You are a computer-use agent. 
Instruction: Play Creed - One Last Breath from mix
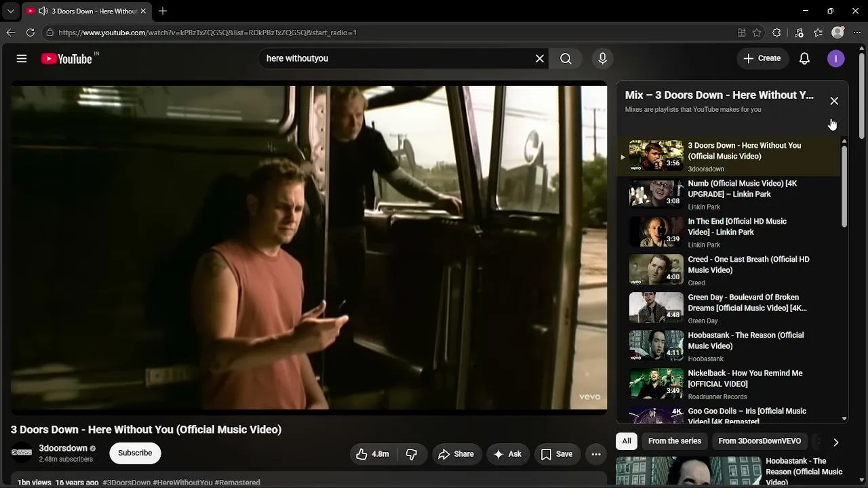coord(729,270)
